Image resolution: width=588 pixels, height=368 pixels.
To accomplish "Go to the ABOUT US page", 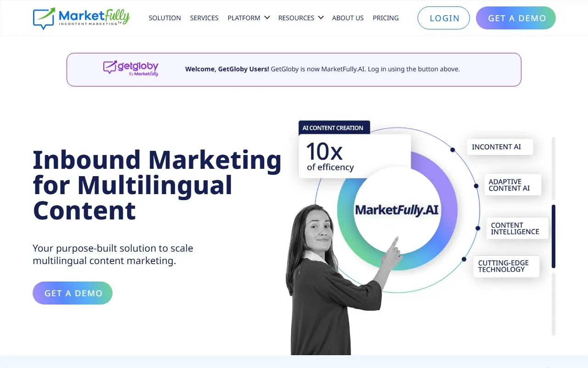I will click(348, 18).
